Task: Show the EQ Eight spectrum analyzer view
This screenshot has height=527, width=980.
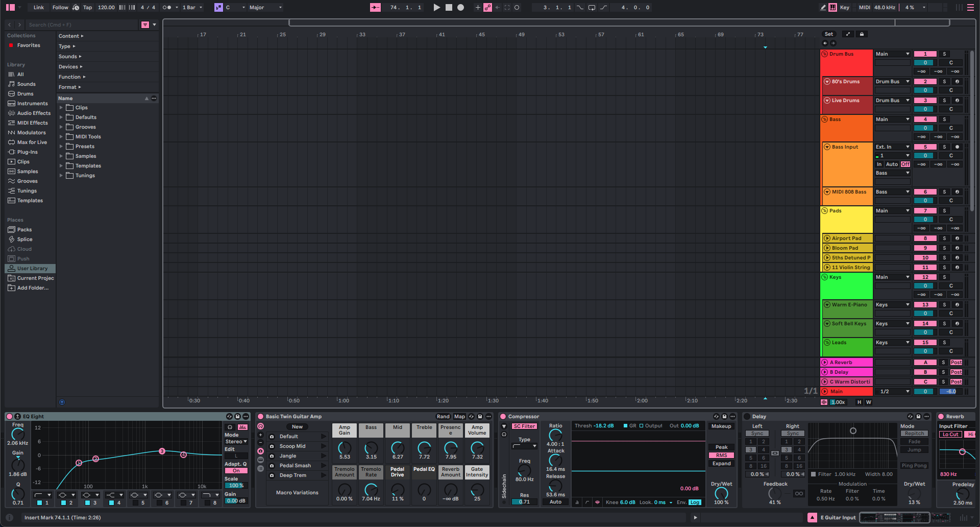Action: click(242, 427)
